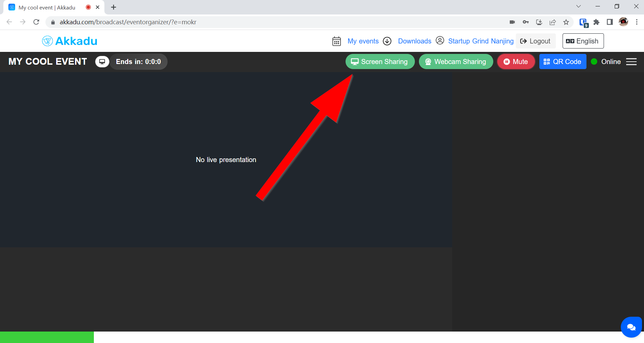This screenshot has width=644, height=343.
Task: Click the address bar URL
Action: click(128, 22)
